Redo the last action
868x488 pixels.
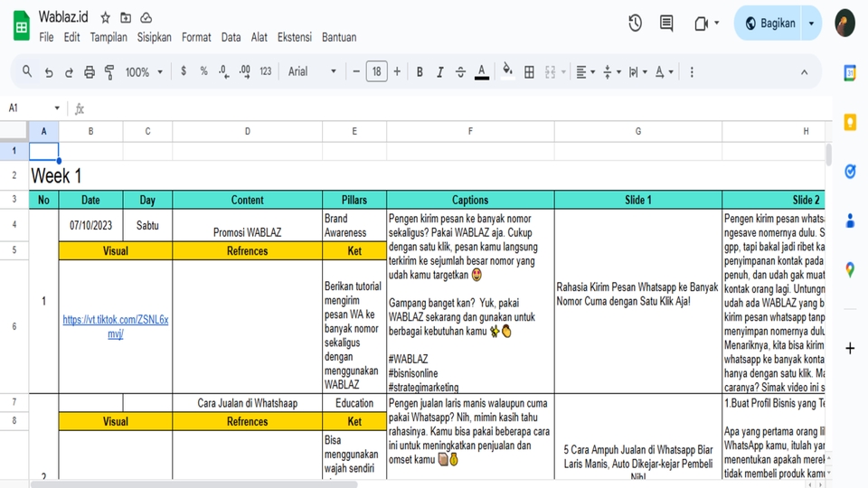coord(69,72)
